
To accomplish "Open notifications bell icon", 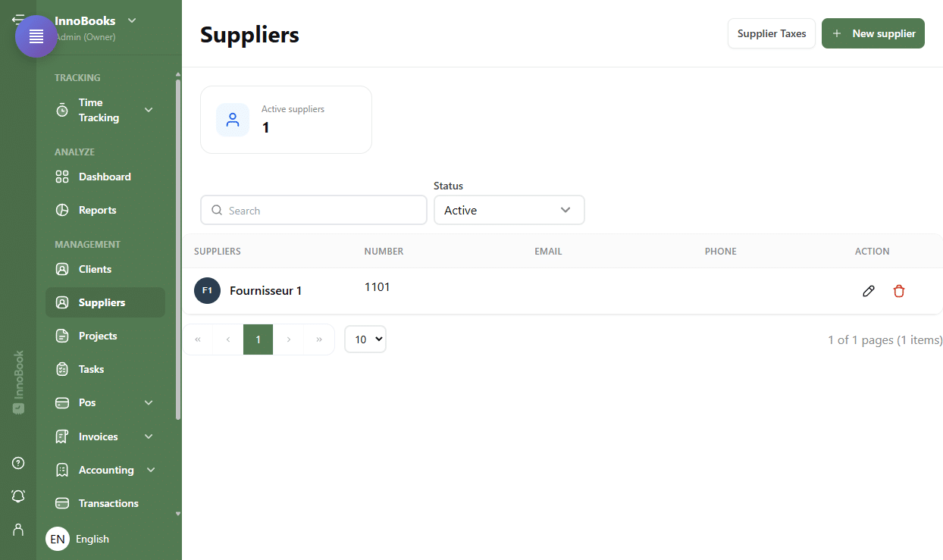I will tap(18, 496).
